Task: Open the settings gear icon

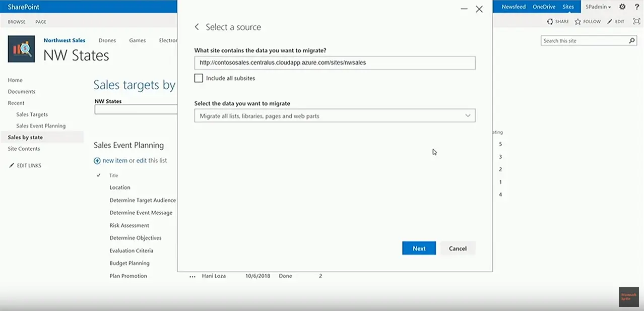Action: [x=622, y=7]
